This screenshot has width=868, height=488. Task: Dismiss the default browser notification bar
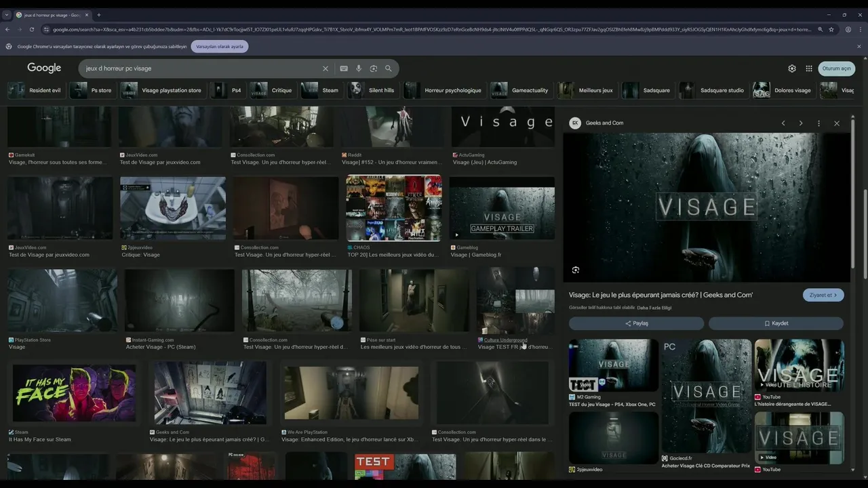point(859,46)
